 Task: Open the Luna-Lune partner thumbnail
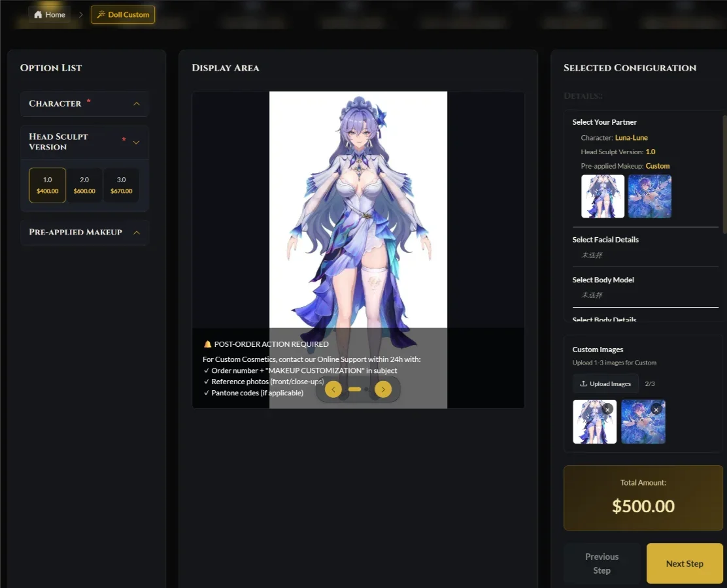(x=602, y=196)
